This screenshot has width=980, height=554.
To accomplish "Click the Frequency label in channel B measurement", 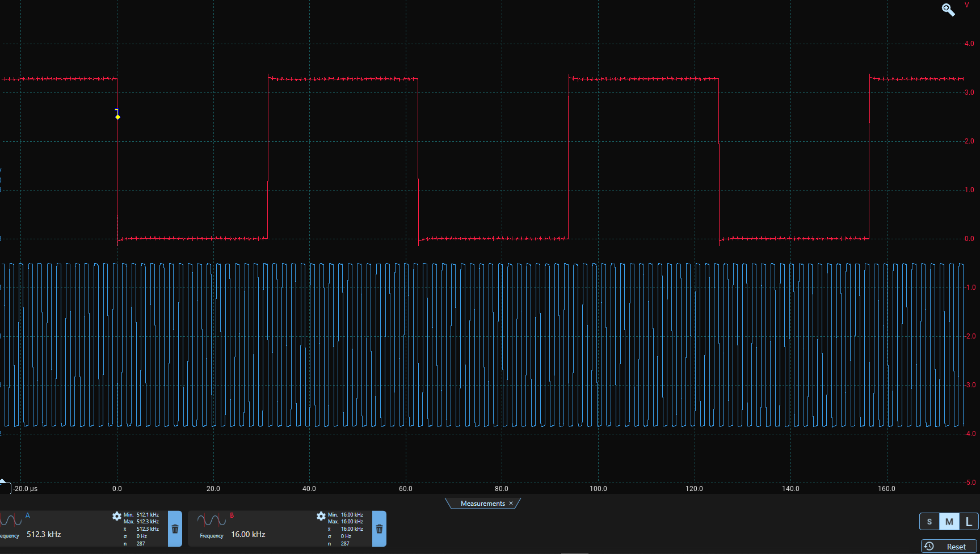I will 212,536.
